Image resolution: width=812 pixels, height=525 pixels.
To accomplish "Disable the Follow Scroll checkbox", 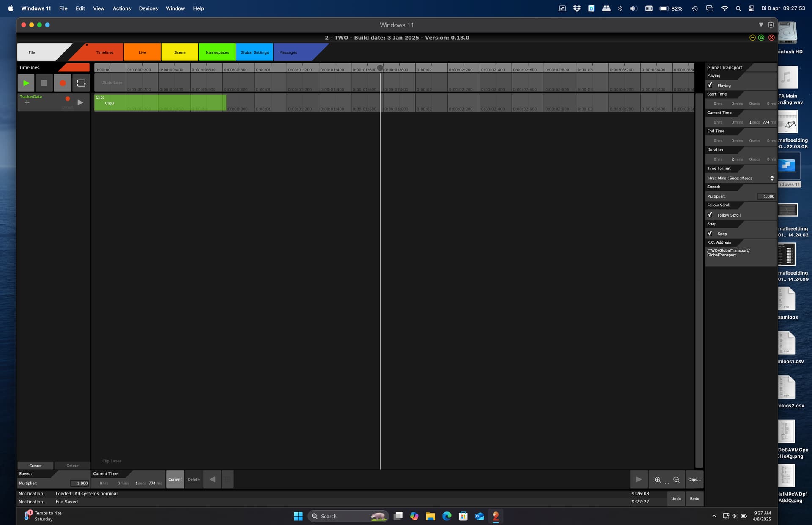I will [x=710, y=215].
